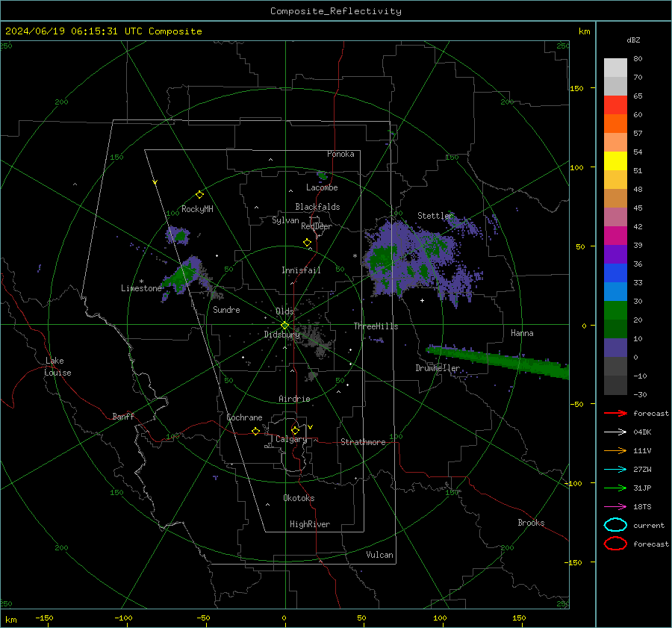Image resolution: width=672 pixels, height=628 pixels.
Task: Click the Lacombe label
Action: pyautogui.click(x=322, y=187)
